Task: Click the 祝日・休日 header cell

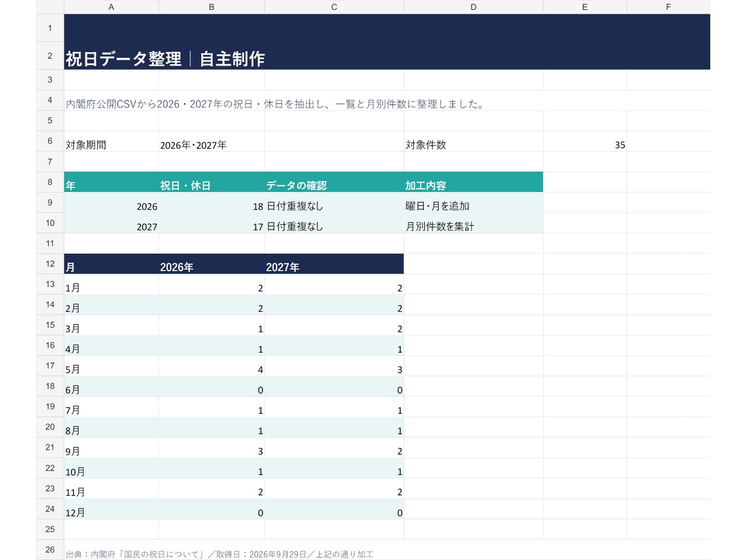Action: pyautogui.click(x=212, y=182)
